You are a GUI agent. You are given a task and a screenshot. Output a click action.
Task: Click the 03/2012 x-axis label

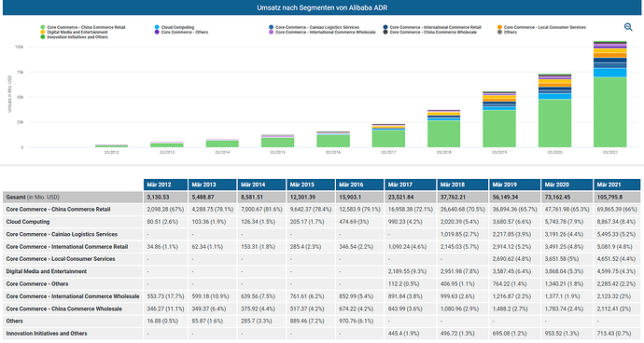[x=111, y=152]
